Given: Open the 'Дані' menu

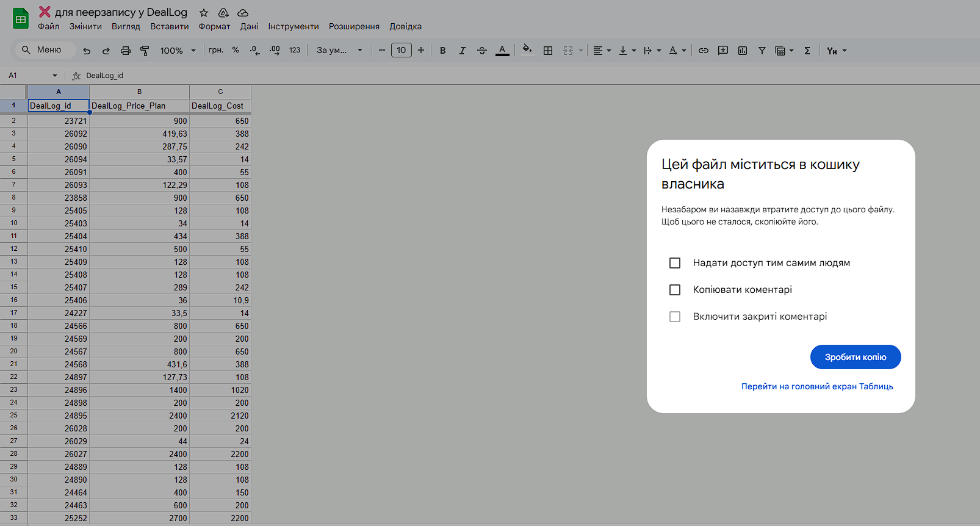Looking at the screenshot, I should pyautogui.click(x=249, y=26).
